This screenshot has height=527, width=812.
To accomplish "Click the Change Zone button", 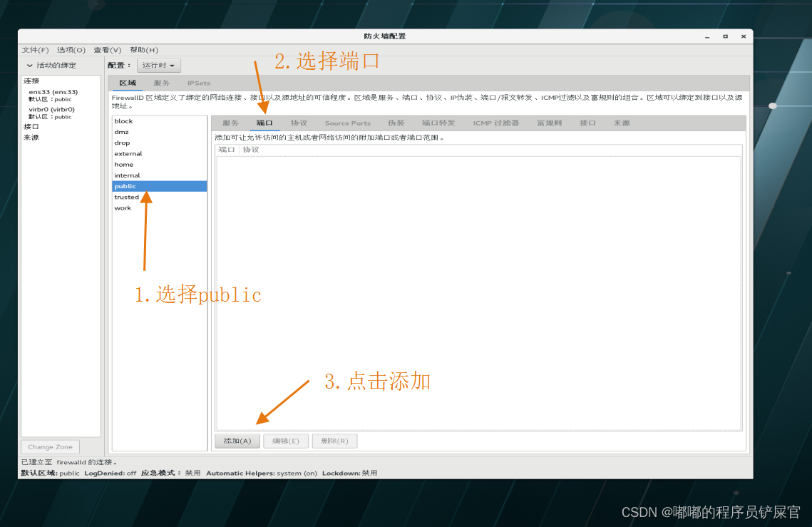I will 50,446.
